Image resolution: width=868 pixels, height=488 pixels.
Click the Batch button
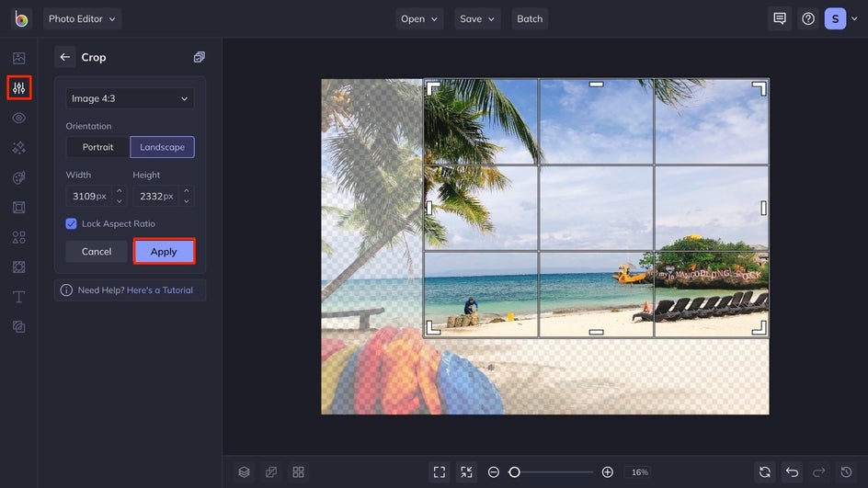[530, 18]
